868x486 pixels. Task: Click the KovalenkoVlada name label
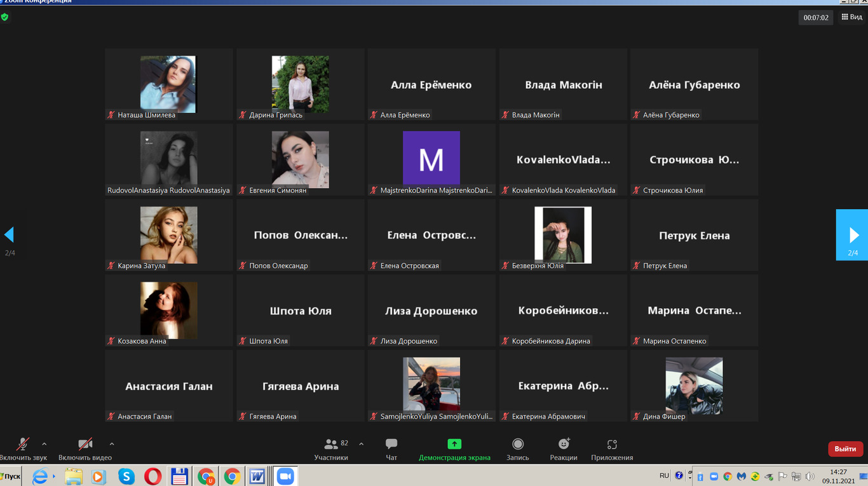click(564, 190)
